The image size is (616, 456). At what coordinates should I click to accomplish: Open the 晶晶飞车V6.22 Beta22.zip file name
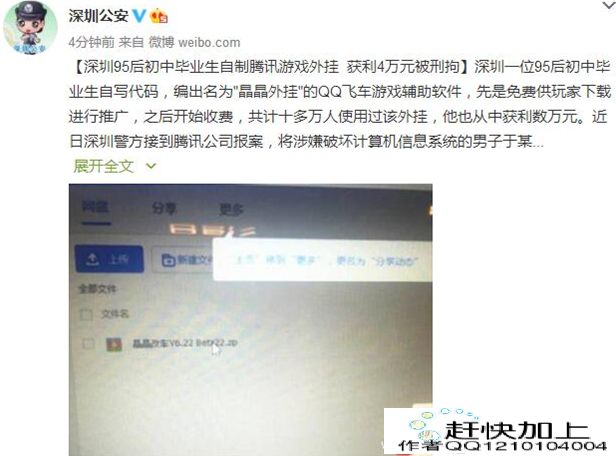coord(185,343)
